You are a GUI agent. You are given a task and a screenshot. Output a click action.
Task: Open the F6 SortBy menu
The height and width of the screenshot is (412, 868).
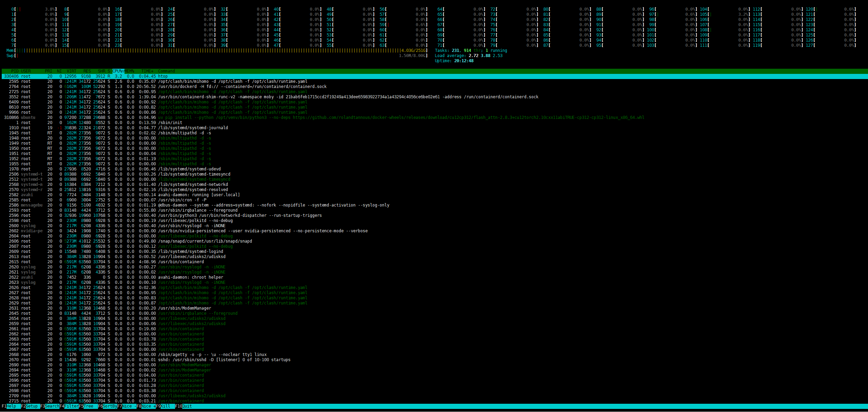[107, 406]
